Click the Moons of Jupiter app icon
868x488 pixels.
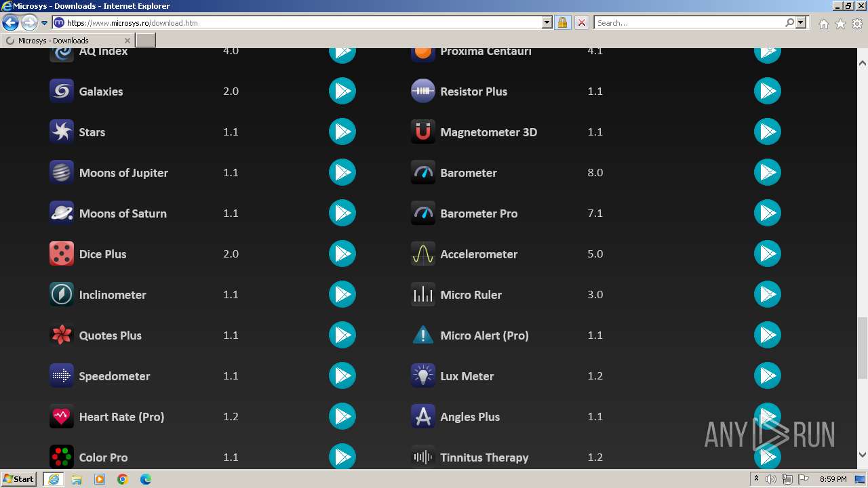point(62,172)
